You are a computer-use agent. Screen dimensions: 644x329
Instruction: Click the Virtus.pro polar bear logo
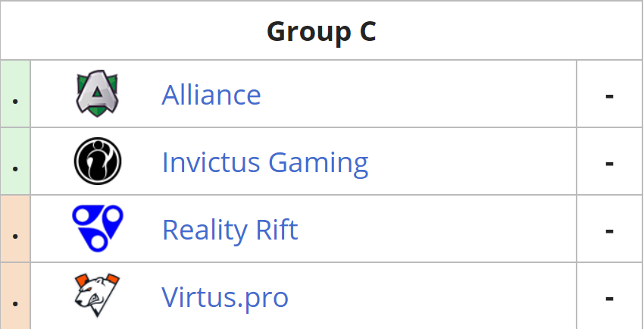click(x=97, y=296)
